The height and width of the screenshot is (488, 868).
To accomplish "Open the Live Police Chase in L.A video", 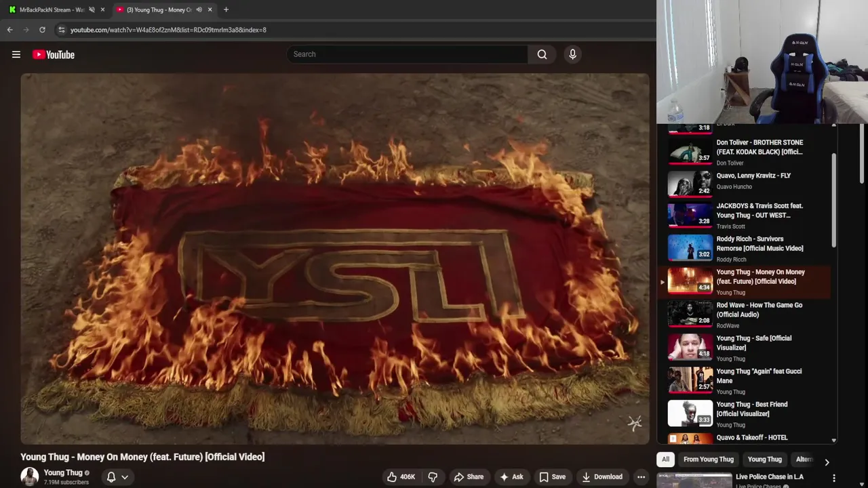I will (769, 477).
